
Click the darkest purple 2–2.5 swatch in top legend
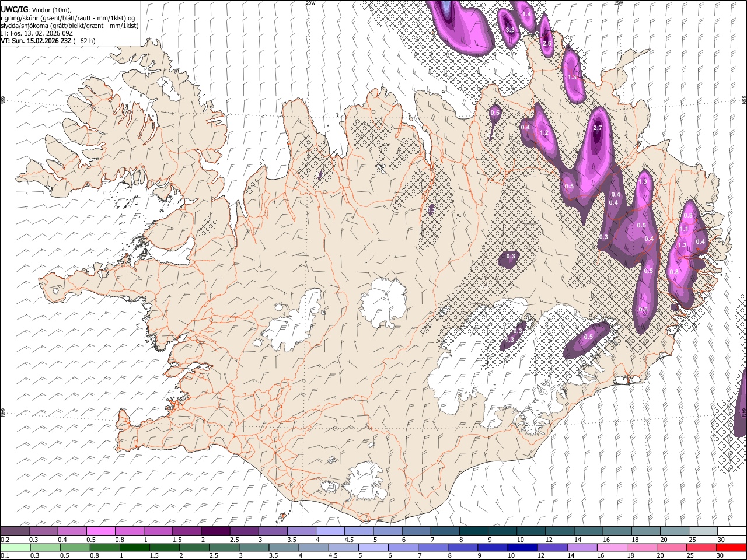(215, 531)
